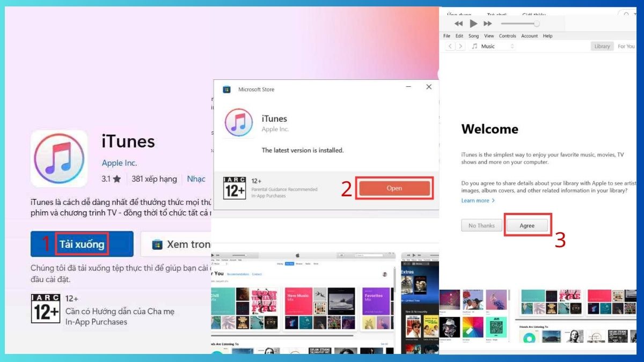Open the 381 xếp hạng ratings link
The image size is (644, 362).
coord(154,179)
